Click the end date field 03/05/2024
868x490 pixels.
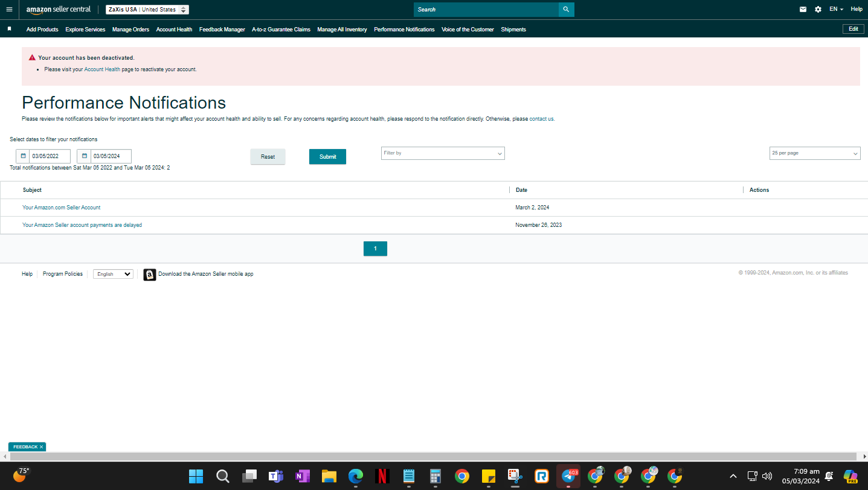pos(111,156)
